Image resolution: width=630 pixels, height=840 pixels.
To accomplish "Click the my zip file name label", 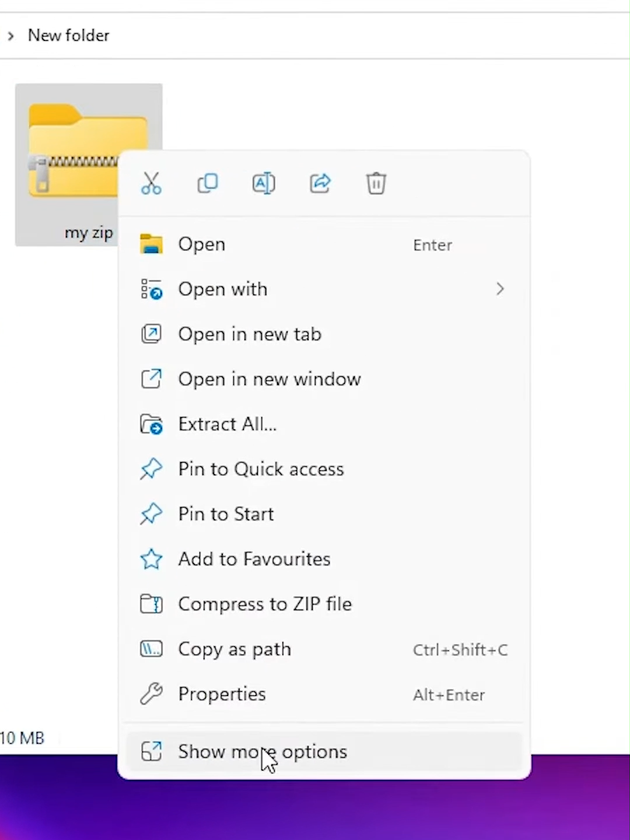I will coord(89,233).
